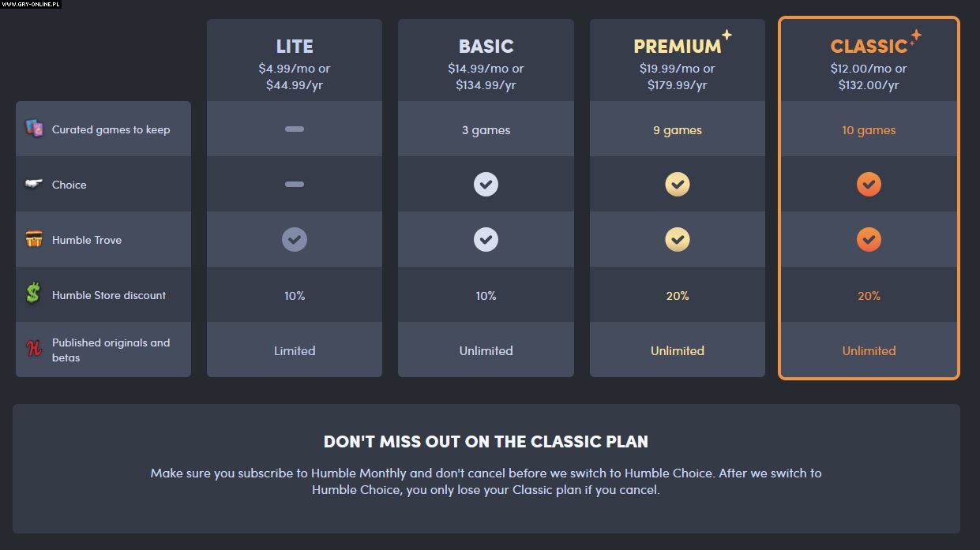The image size is (980, 550).
Task: Click the pointing hand Choice icon
Action: click(34, 184)
